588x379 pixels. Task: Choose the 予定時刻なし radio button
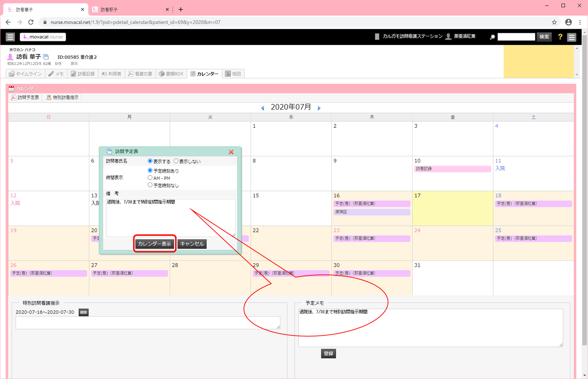point(150,185)
